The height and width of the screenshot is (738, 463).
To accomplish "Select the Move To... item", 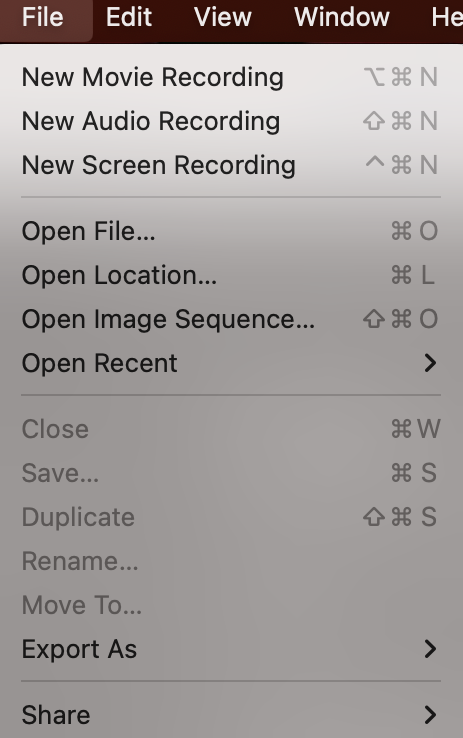I will [231, 605].
